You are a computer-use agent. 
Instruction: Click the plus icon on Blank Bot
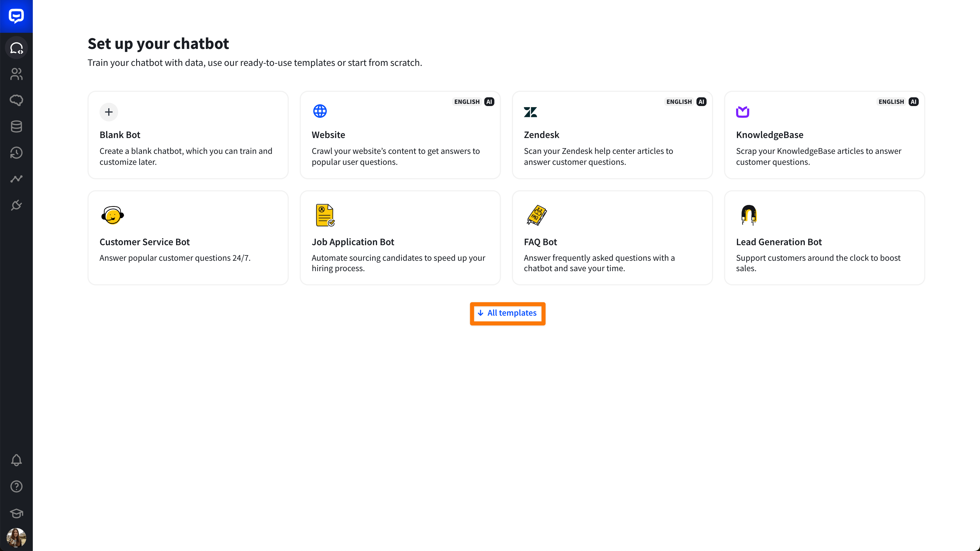109,112
